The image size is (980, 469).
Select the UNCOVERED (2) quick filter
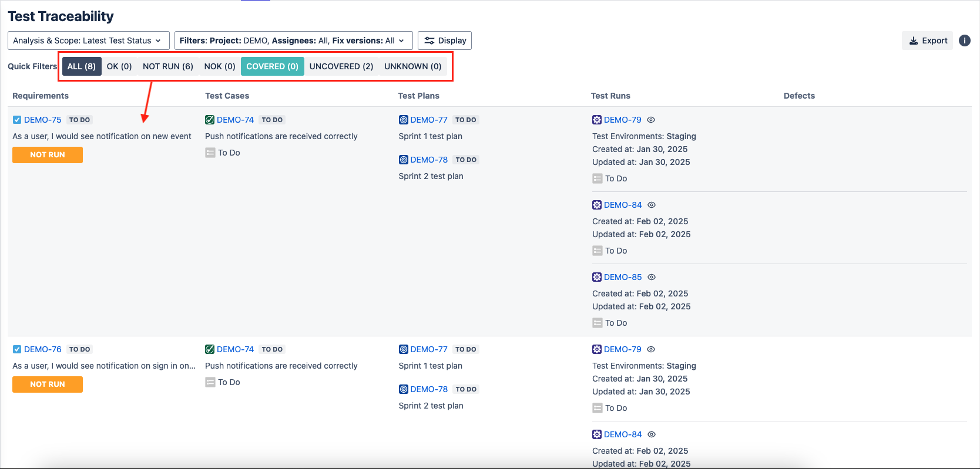coord(341,66)
